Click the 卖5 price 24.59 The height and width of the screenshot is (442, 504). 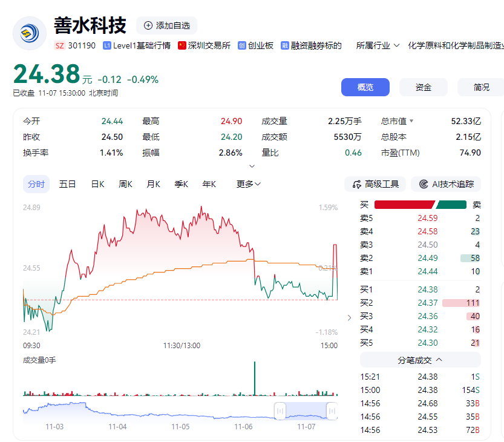(428, 218)
